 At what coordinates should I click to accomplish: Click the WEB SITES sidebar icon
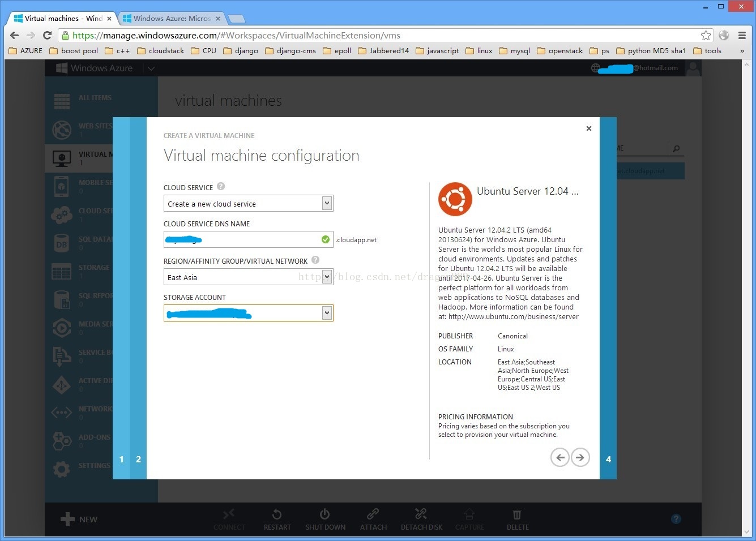tap(62, 130)
